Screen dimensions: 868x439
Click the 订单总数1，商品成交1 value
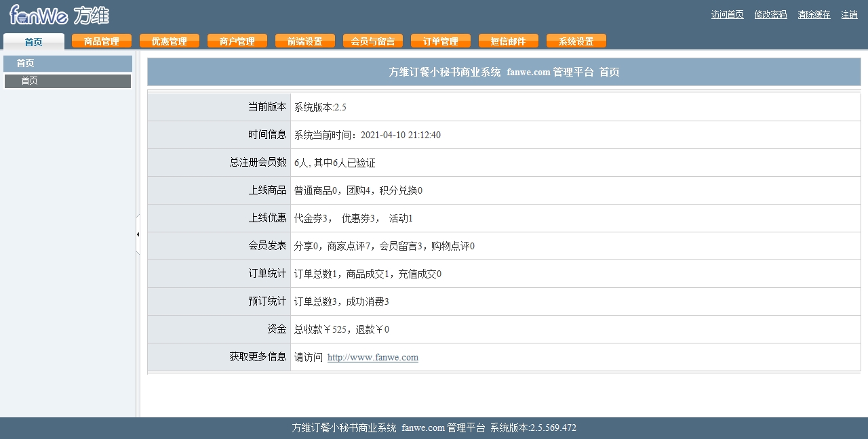pos(368,274)
